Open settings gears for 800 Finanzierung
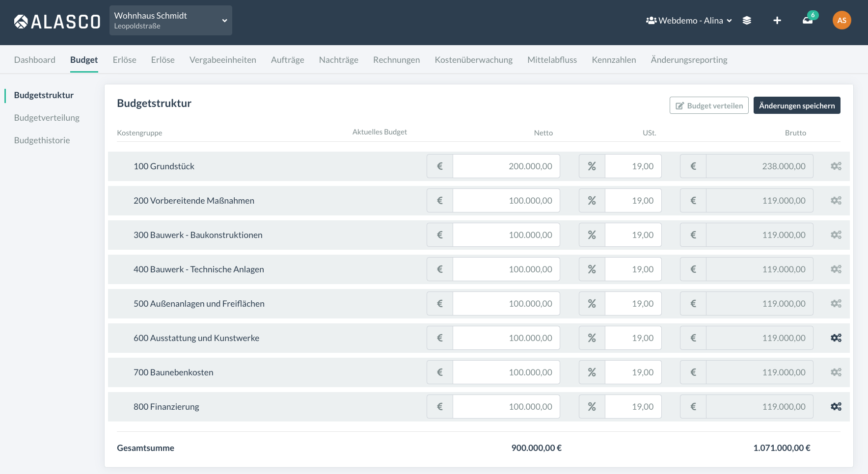This screenshot has height=474, width=868. tap(836, 407)
